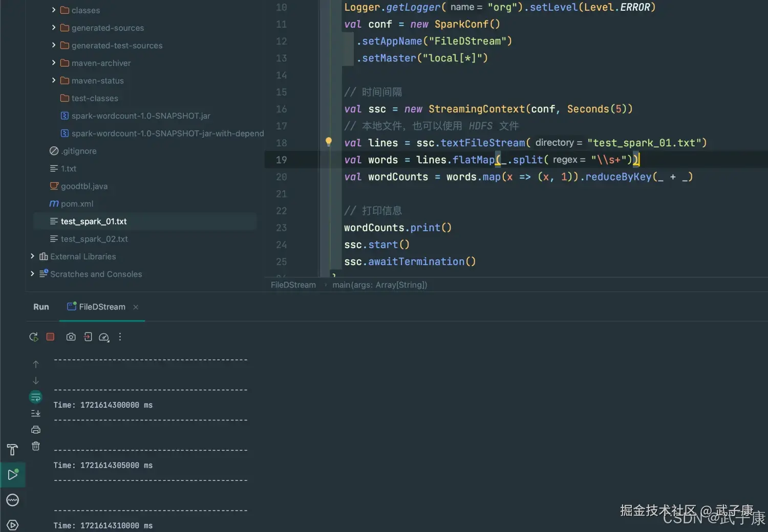Select pom.xml in project tree
Viewport: 768px width, 532px height.
(77, 204)
